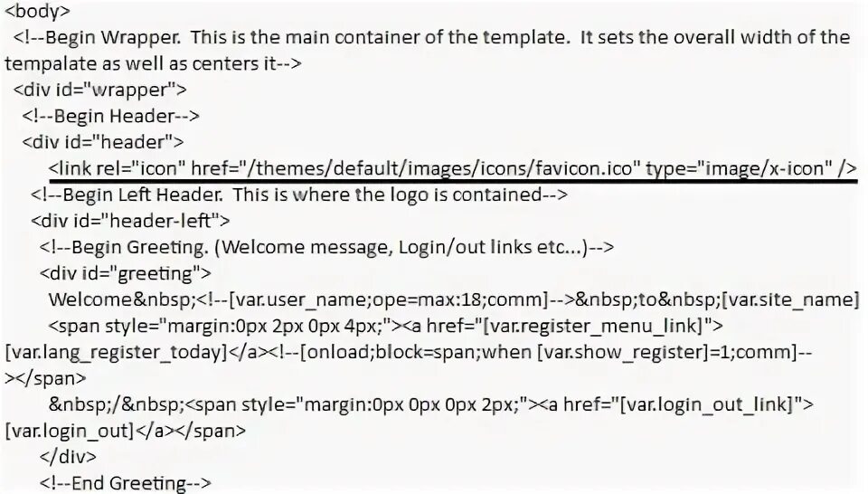The width and height of the screenshot is (868, 494).
Task: Click the Begin Left Header comment
Action: [x=299, y=195]
